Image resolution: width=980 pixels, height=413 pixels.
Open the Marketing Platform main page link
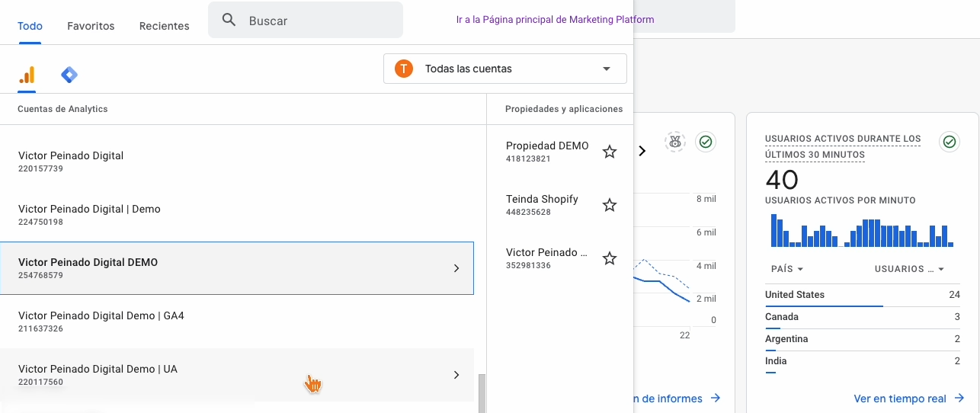pyautogui.click(x=555, y=19)
